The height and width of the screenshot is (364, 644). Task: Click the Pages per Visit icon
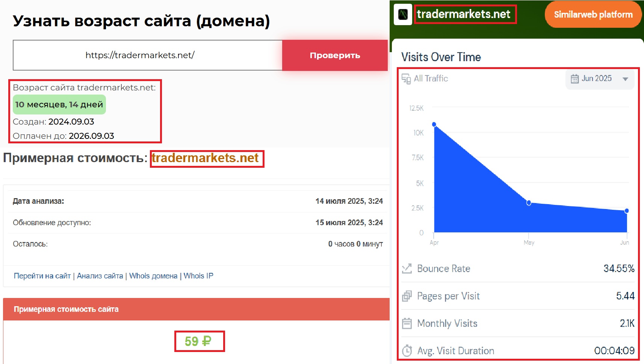tap(407, 296)
